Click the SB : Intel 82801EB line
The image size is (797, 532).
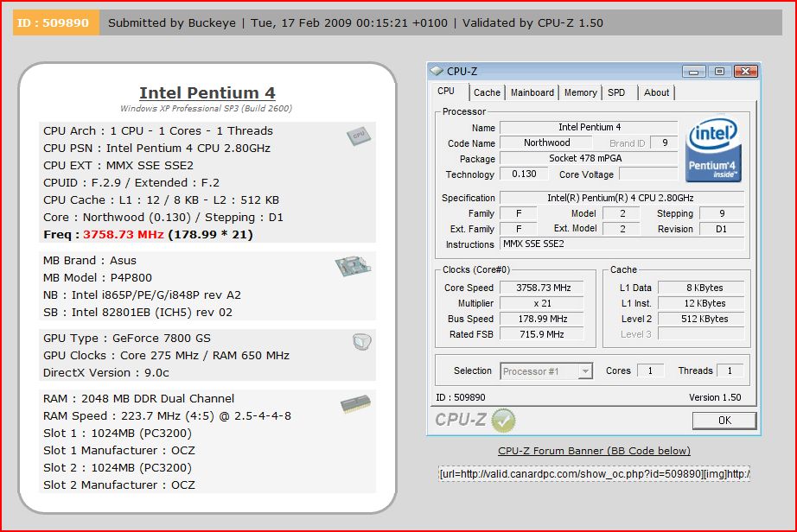pos(137,312)
